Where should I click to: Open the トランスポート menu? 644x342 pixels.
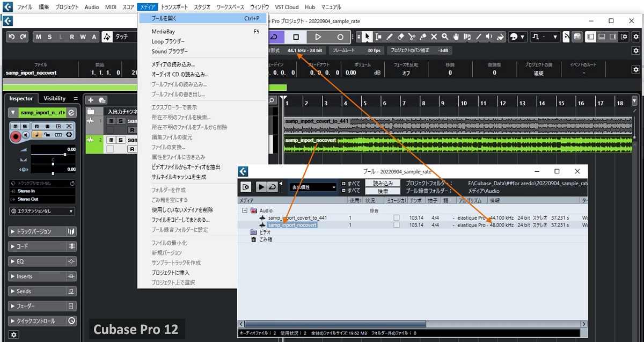tap(174, 7)
